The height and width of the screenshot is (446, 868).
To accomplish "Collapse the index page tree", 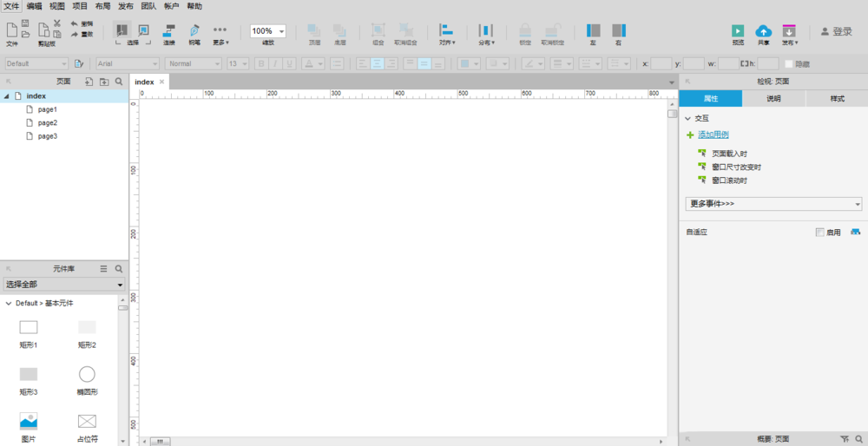I will pyautogui.click(x=6, y=96).
